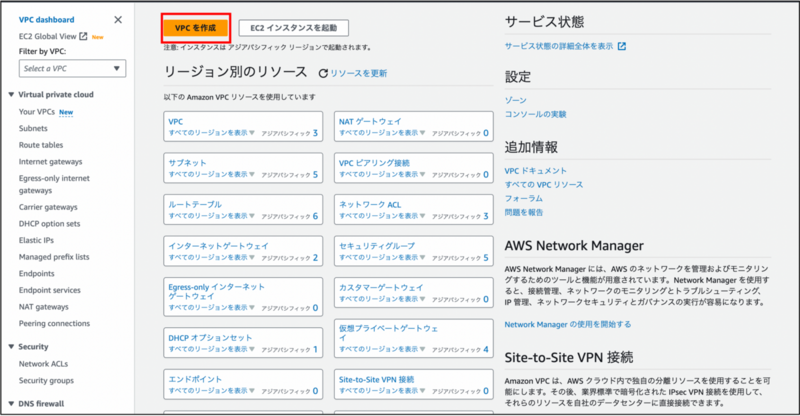Open Route tables in sidebar
Screen dimensions: 800x416
41,145
